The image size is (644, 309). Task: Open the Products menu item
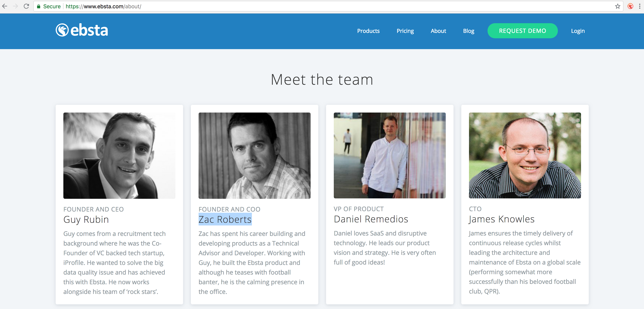[x=368, y=31]
